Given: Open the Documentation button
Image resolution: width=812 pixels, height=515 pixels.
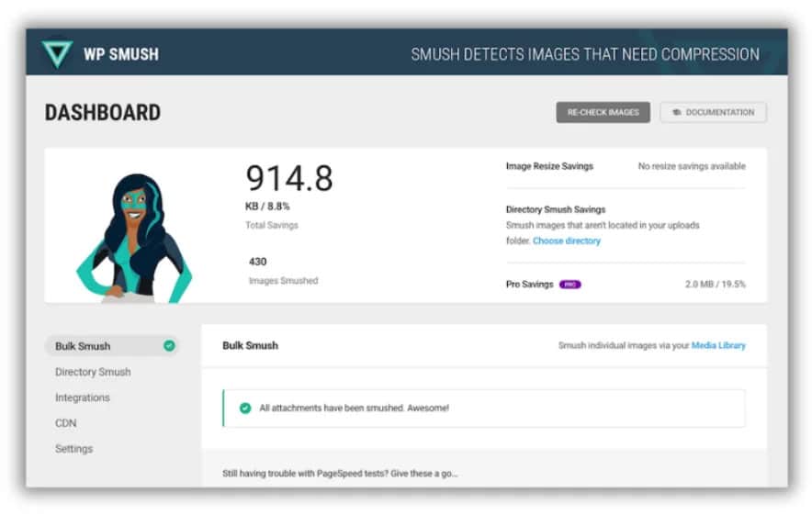Looking at the screenshot, I should pos(713,112).
